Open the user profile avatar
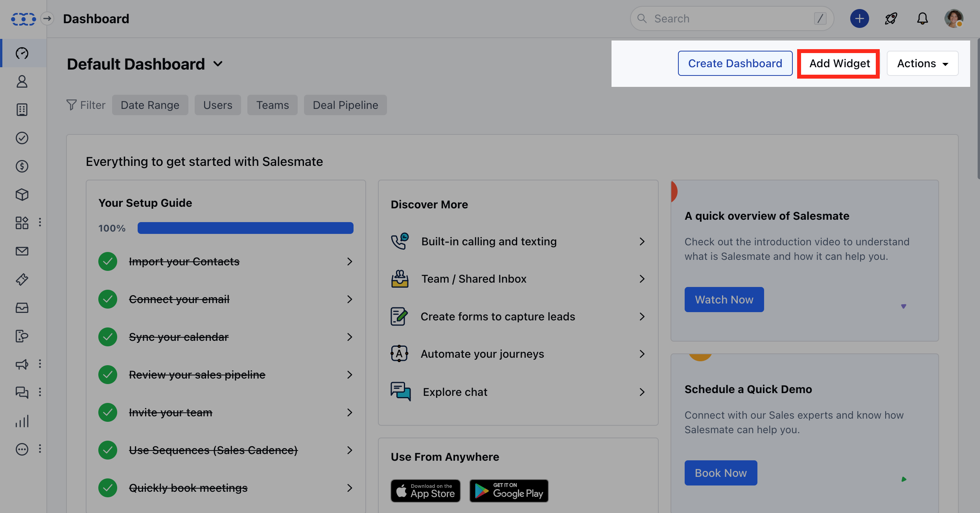Image resolution: width=980 pixels, height=513 pixels. coord(954,18)
